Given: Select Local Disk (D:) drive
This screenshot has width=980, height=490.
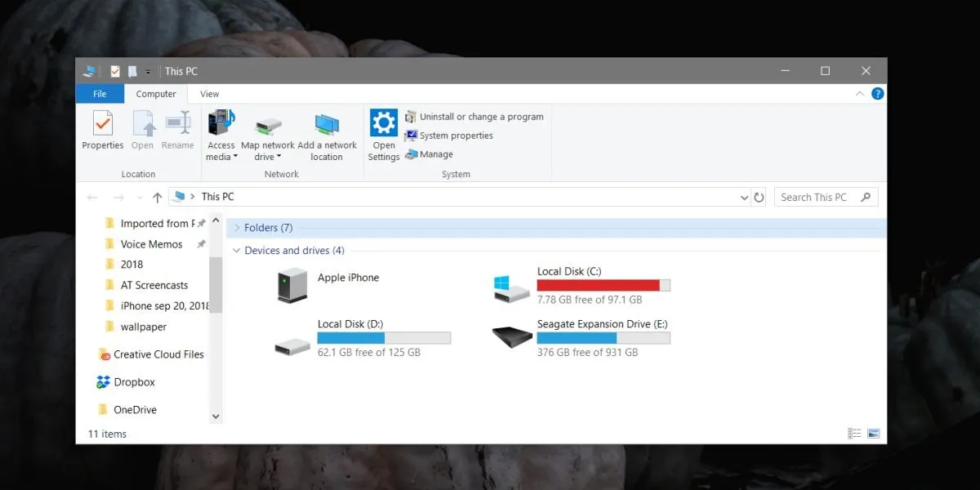Looking at the screenshot, I should [x=363, y=338].
